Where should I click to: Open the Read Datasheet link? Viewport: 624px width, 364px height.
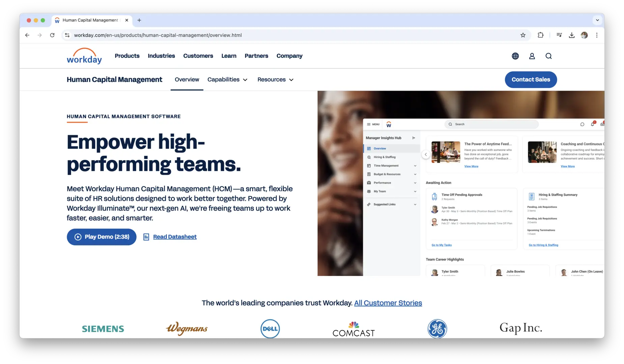174,237
